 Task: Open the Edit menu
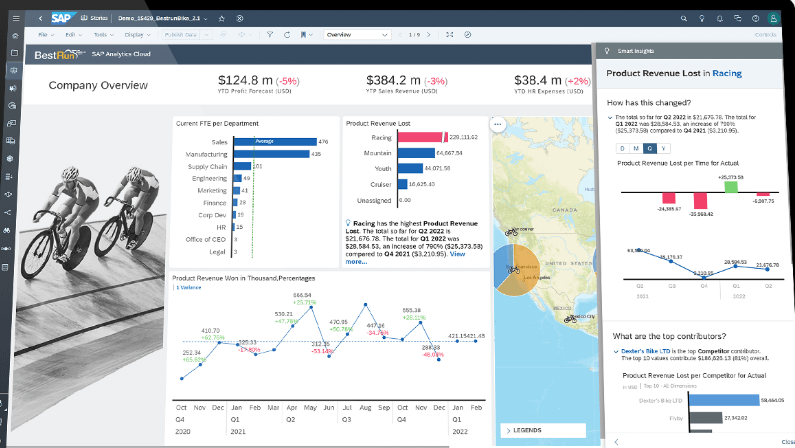[74, 34]
